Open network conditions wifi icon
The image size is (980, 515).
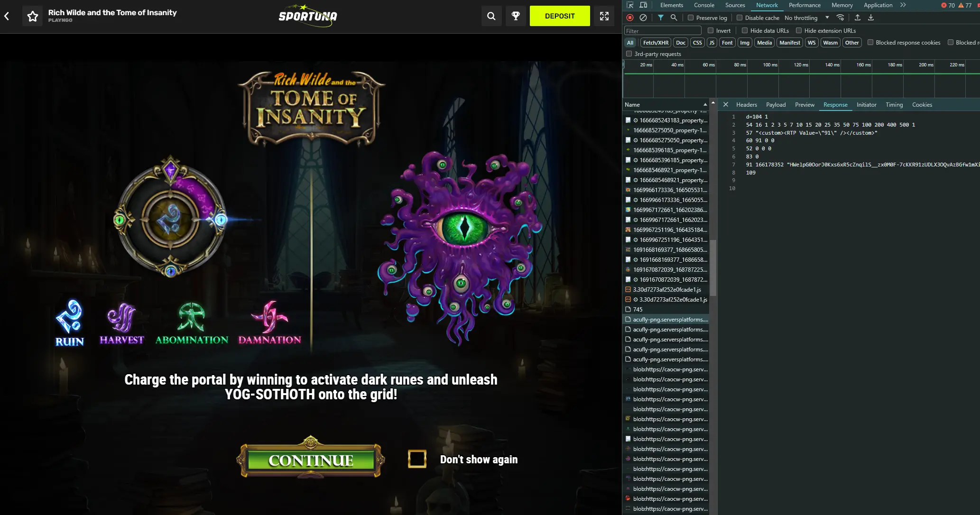(x=840, y=18)
